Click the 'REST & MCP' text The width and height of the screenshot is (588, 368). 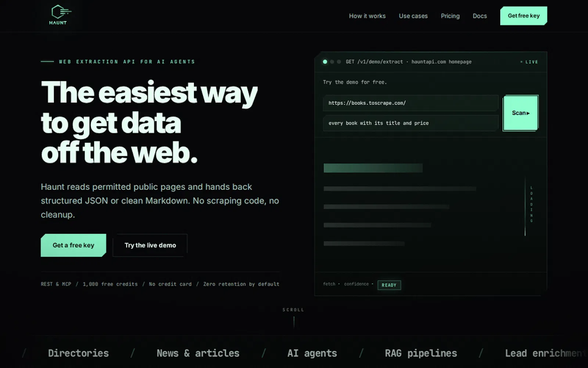point(56,284)
